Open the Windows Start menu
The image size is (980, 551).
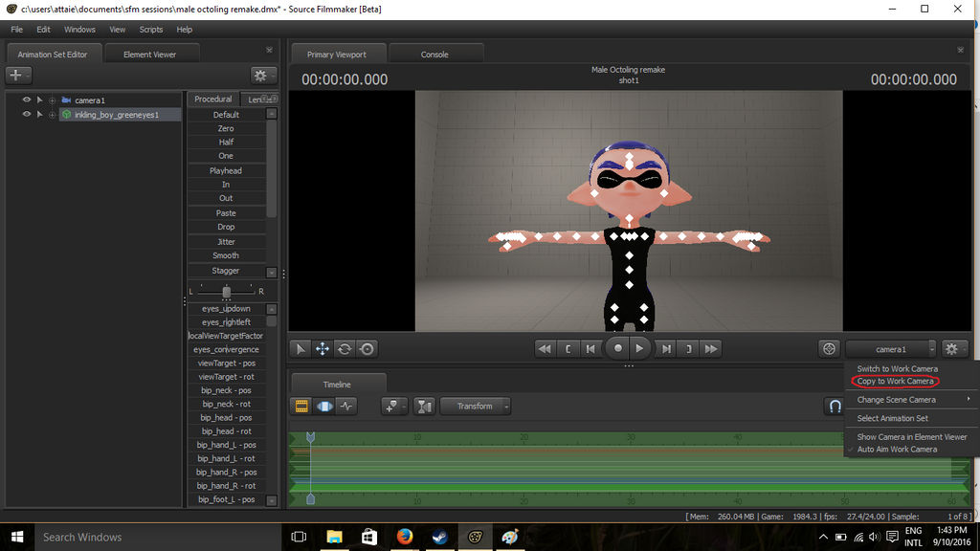(17, 537)
